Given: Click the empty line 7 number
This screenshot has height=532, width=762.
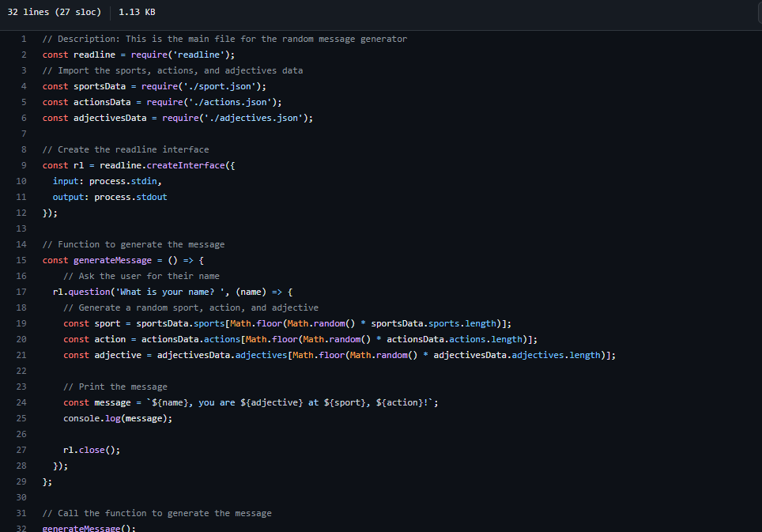Looking at the screenshot, I should click(24, 134).
